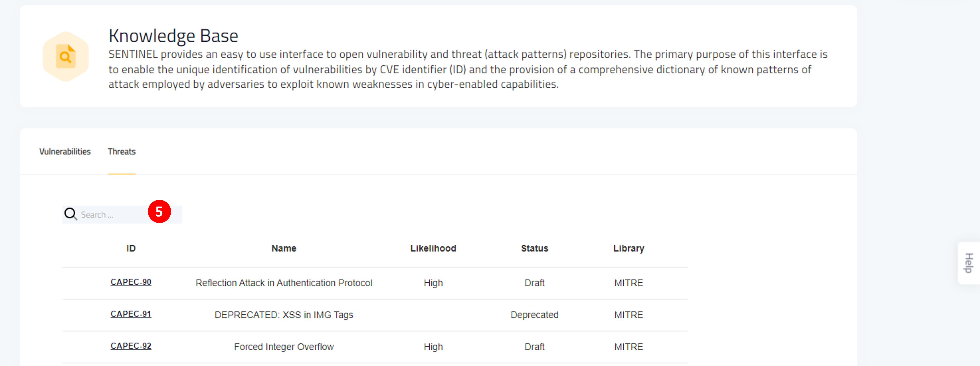Open the CAPEC-91 link
The width and height of the screenshot is (980, 366).
tap(131, 314)
